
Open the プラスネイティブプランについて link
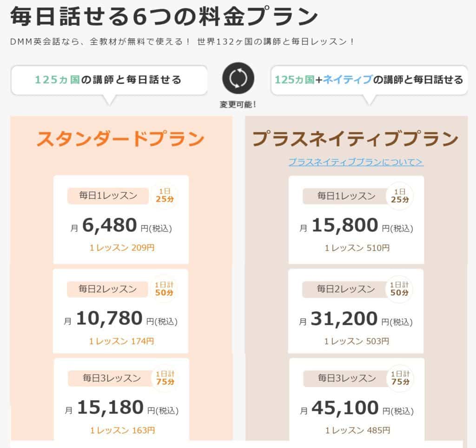point(356,162)
